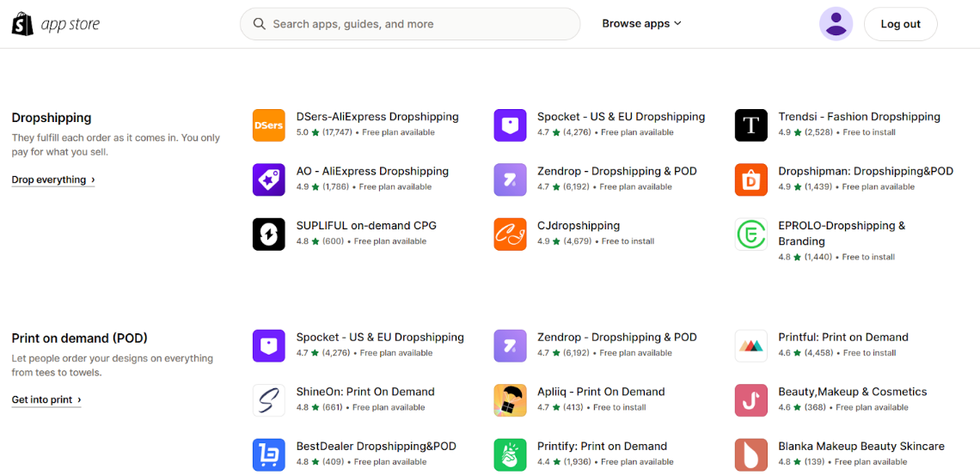Open the DSers orange app icon
The image size is (980, 475).
pyautogui.click(x=269, y=125)
